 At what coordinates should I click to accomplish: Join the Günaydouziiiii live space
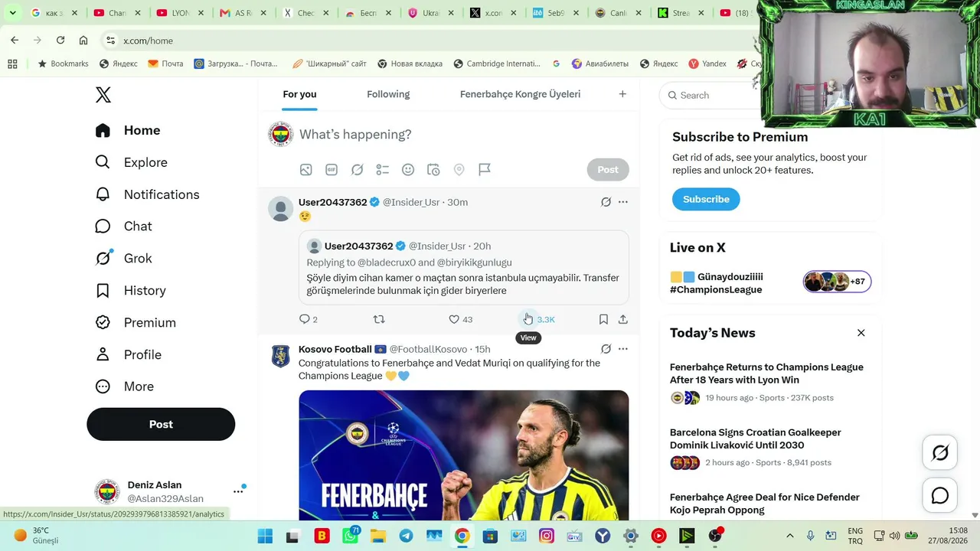[770, 283]
